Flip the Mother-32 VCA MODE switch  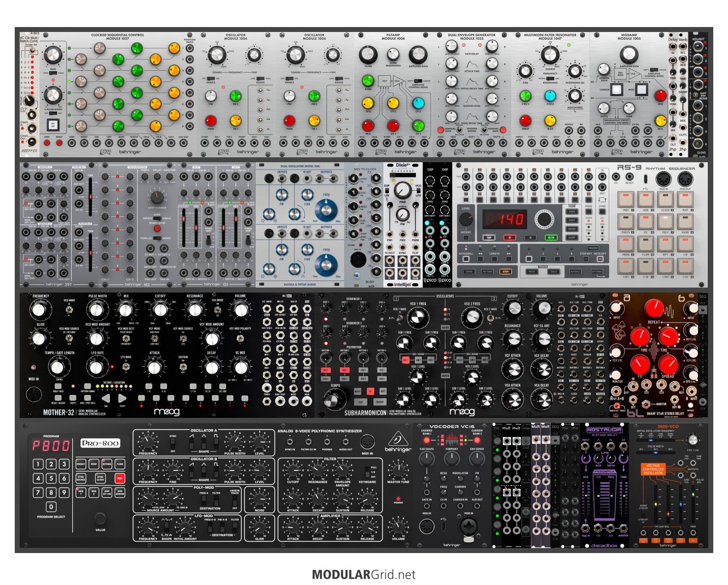click(217, 309)
